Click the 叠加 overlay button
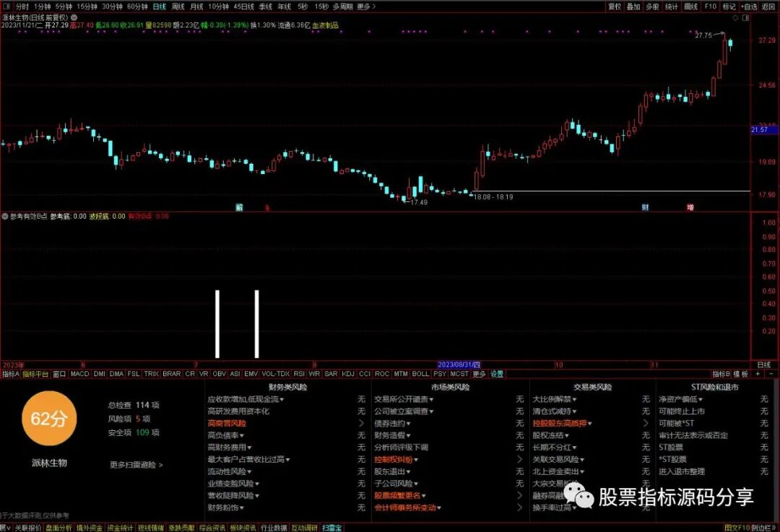This screenshot has height=532, width=780. (633, 6)
